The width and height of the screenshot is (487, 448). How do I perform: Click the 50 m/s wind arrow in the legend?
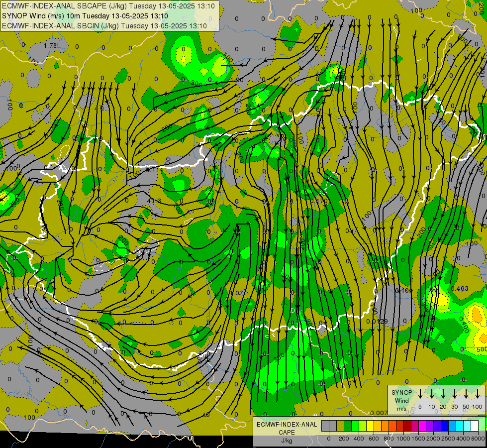tap(466, 394)
